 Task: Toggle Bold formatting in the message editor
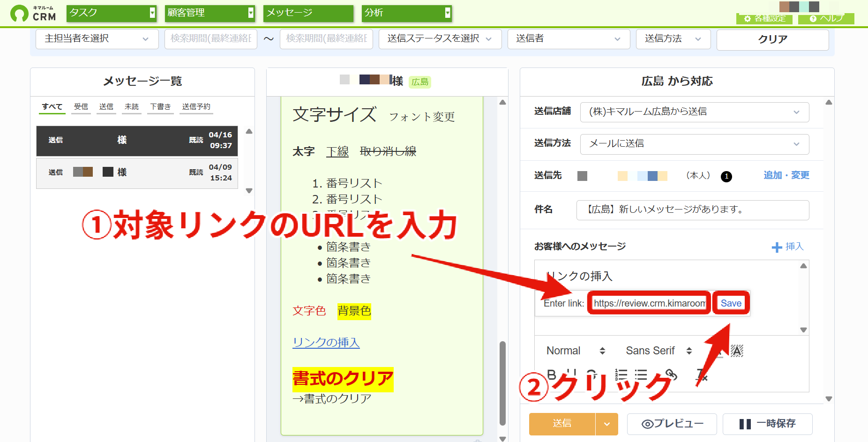coord(552,375)
